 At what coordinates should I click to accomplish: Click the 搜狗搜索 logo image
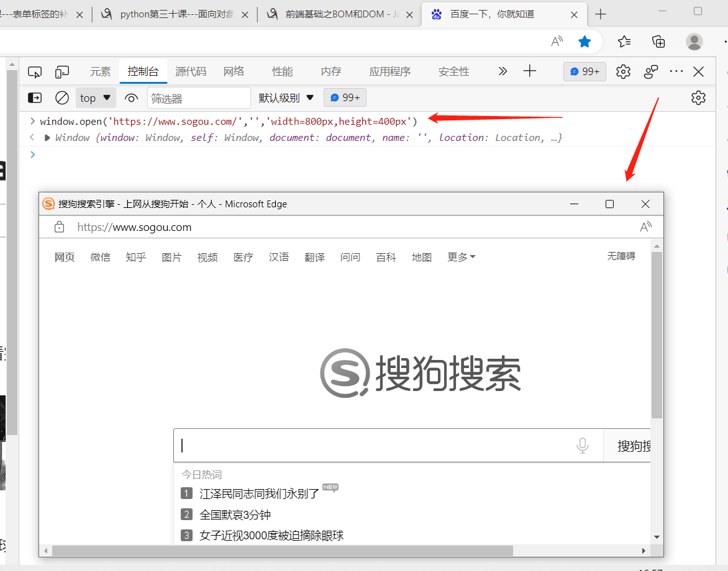(420, 373)
